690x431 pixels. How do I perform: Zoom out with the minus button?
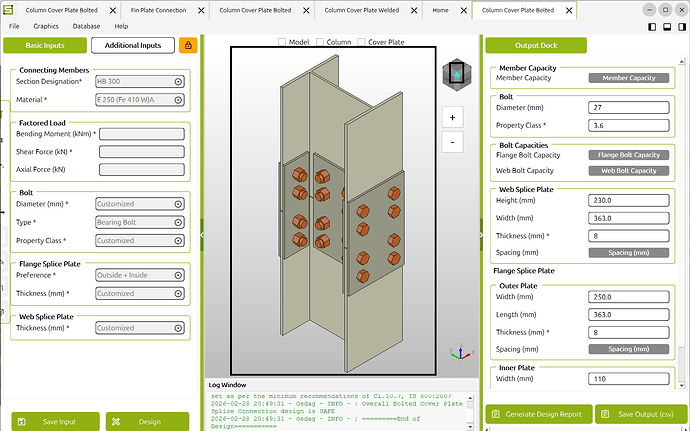tap(453, 142)
